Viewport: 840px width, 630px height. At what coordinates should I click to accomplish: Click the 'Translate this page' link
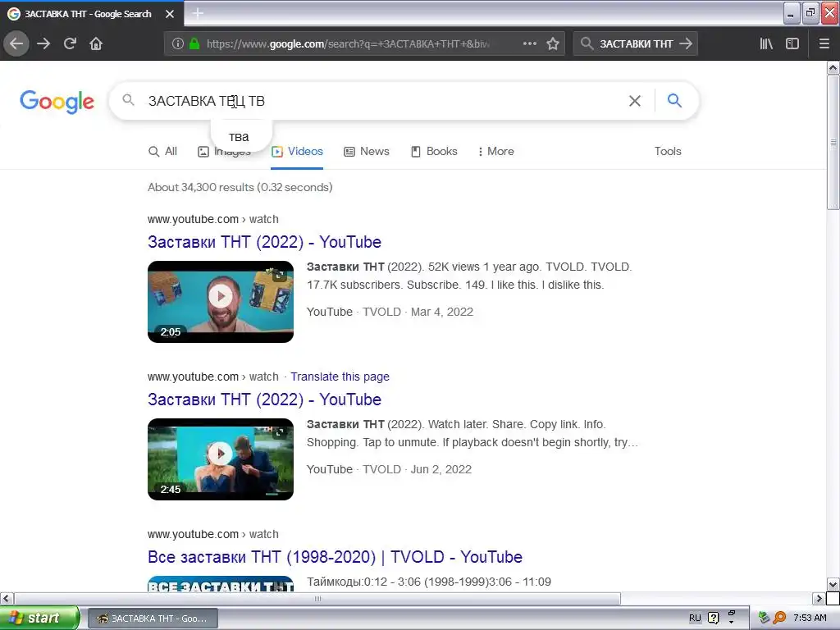point(340,377)
